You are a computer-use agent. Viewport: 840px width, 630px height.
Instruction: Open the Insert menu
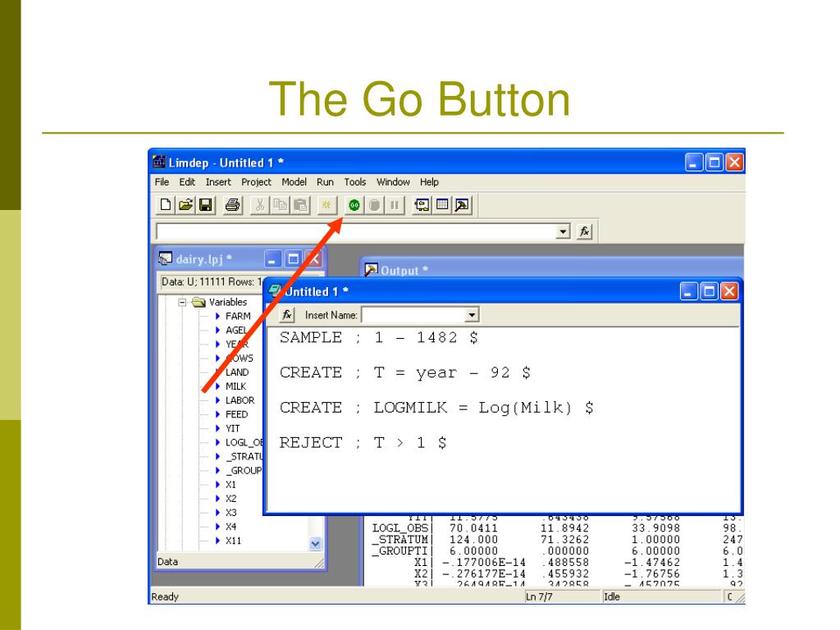point(218,182)
